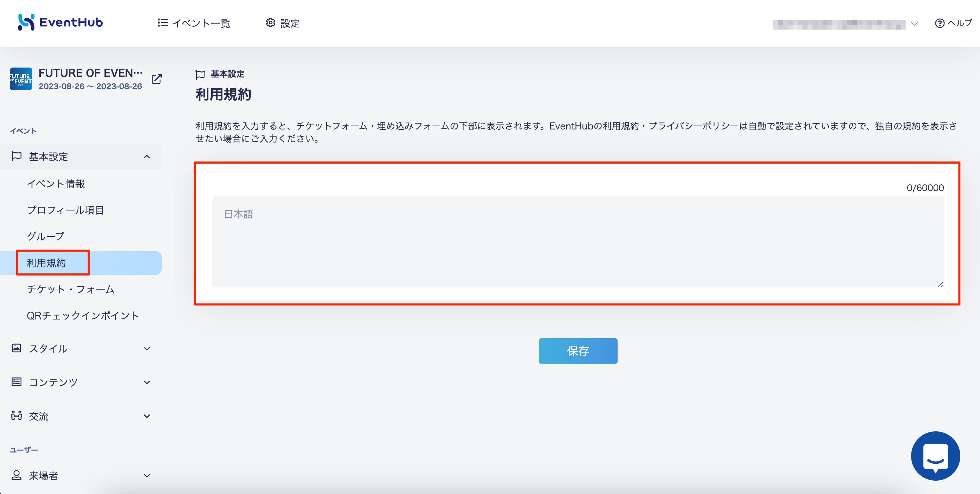This screenshot has width=980, height=494.
Task: Click the people icon beside 交流
Action: [x=17, y=415]
